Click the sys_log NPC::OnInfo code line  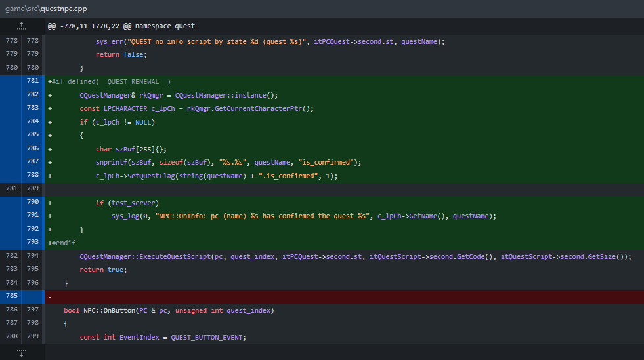(x=303, y=216)
